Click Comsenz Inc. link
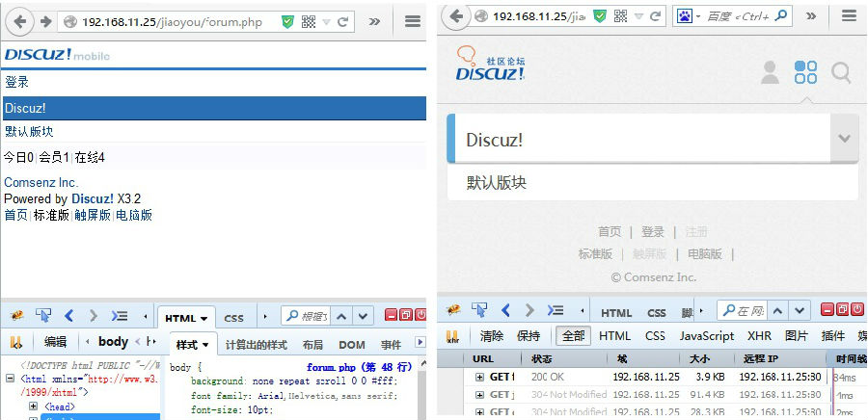The height and width of the screenshot is (420, 868). pos(41,182)
